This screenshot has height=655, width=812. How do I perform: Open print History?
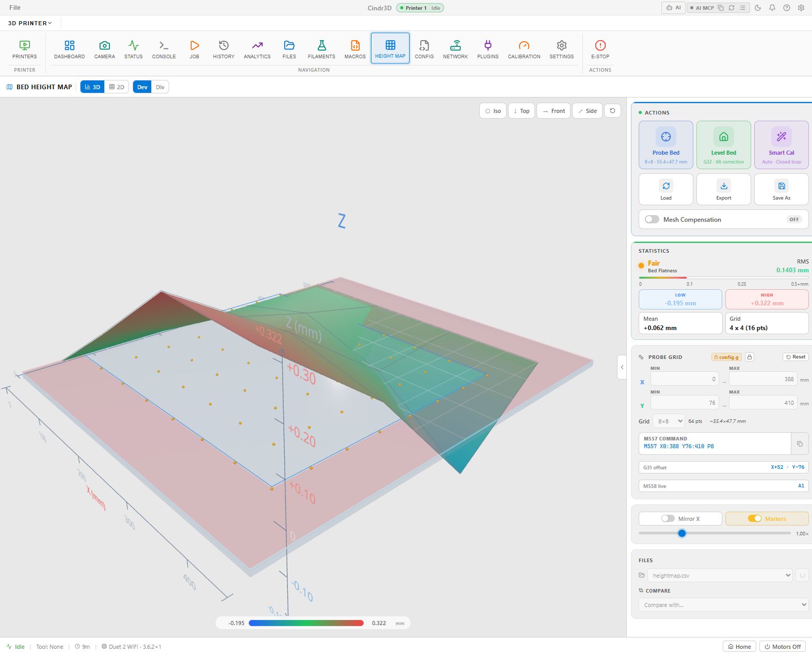pos(224,50)
